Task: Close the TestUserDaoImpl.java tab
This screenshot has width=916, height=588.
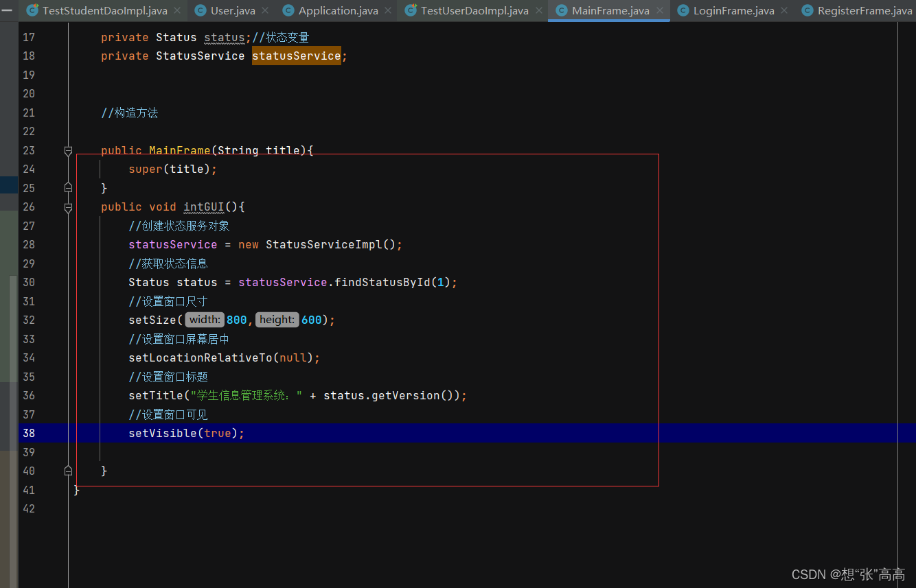Action: 538,10
